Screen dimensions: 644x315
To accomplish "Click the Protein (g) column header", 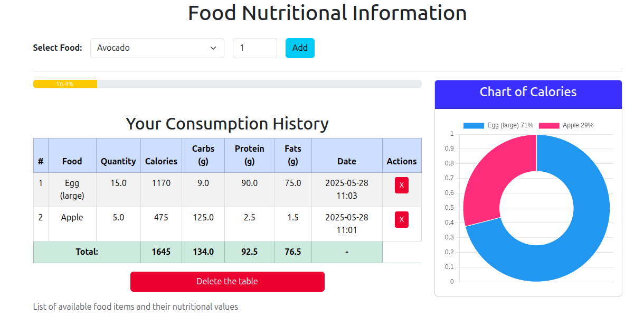I will tap(249, 155).
